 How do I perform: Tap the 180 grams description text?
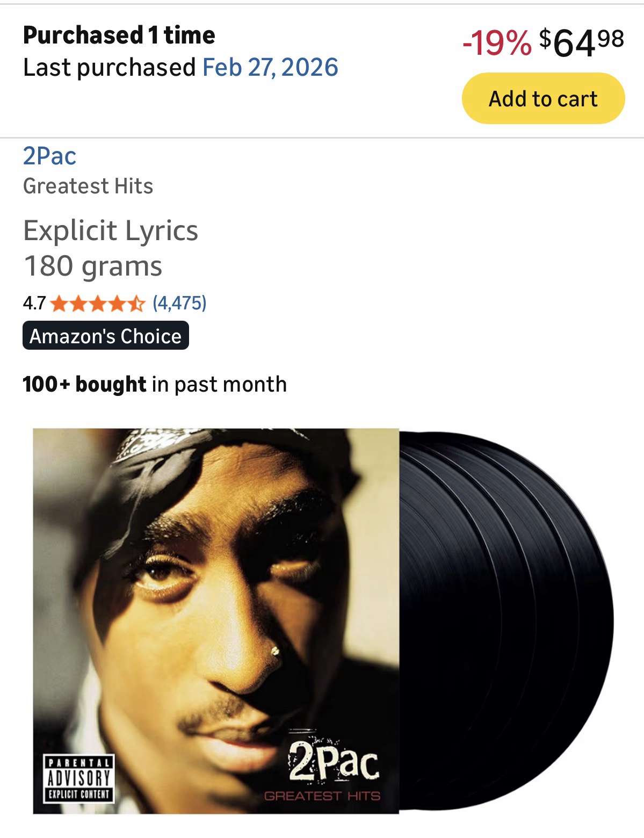[92, 266]
